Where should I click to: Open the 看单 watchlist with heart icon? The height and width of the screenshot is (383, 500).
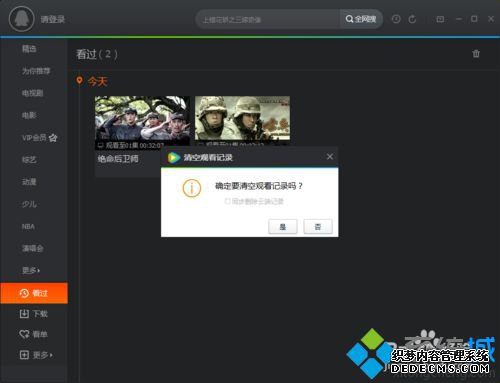33,334
